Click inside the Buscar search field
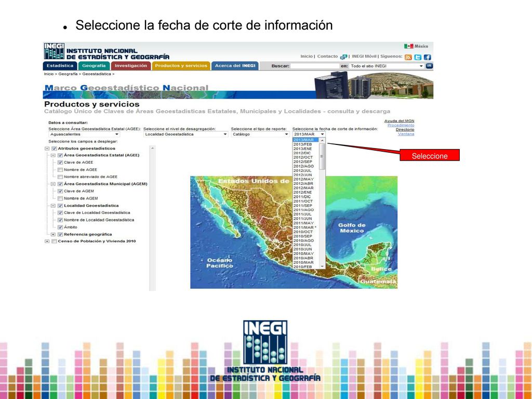532x399 pixels. 315,66
